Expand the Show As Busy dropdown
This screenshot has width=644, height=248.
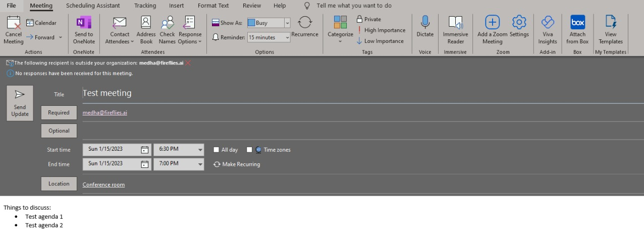tap(287, 23)
